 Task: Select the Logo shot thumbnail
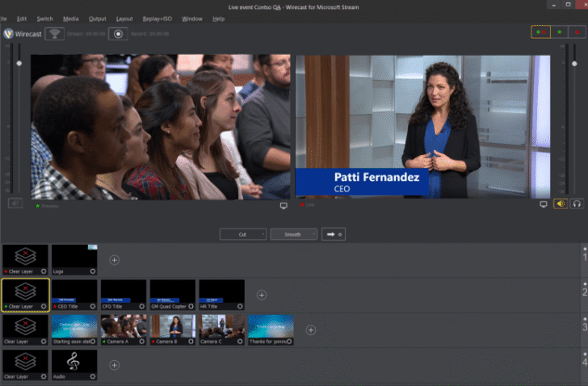click(x=74, y=260)
